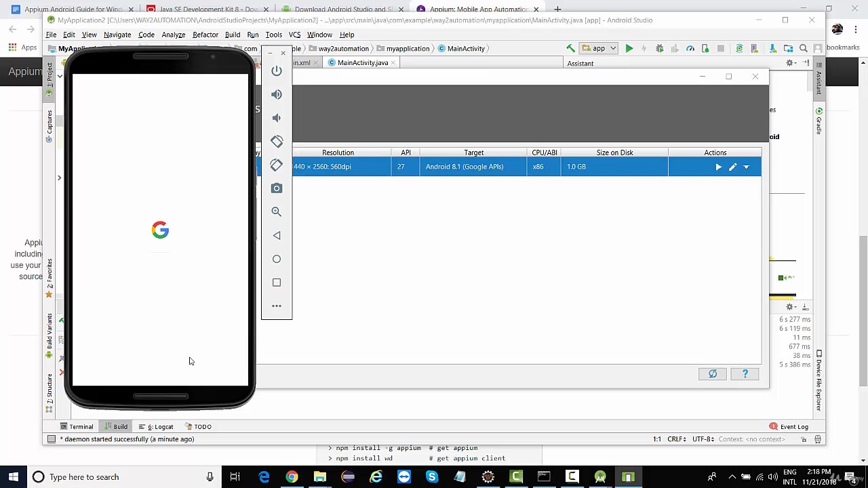
Task: Click the Make Project hammer icon
Action: click(570, 48)
